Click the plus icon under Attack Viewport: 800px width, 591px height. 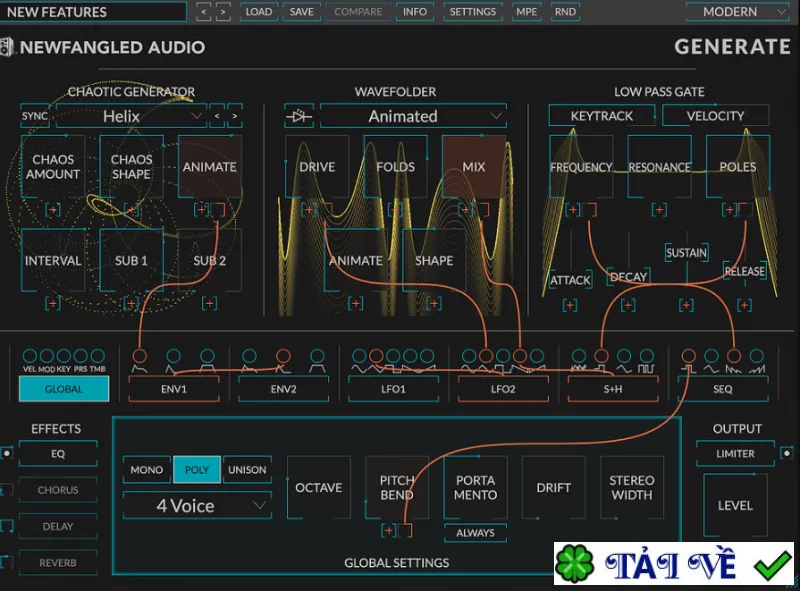click(x=570, y=305)
